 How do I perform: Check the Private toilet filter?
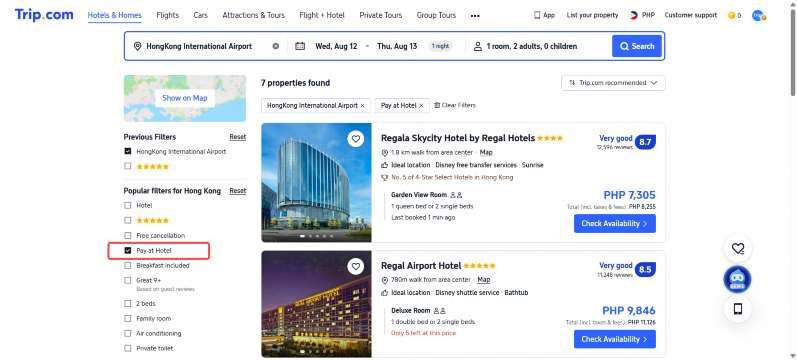(128, 348)
